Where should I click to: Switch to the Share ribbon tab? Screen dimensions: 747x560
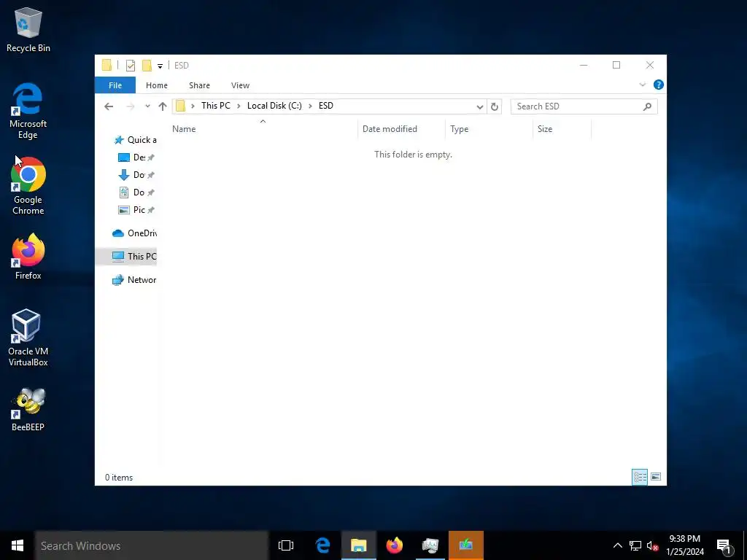click(x=199, y=85)
